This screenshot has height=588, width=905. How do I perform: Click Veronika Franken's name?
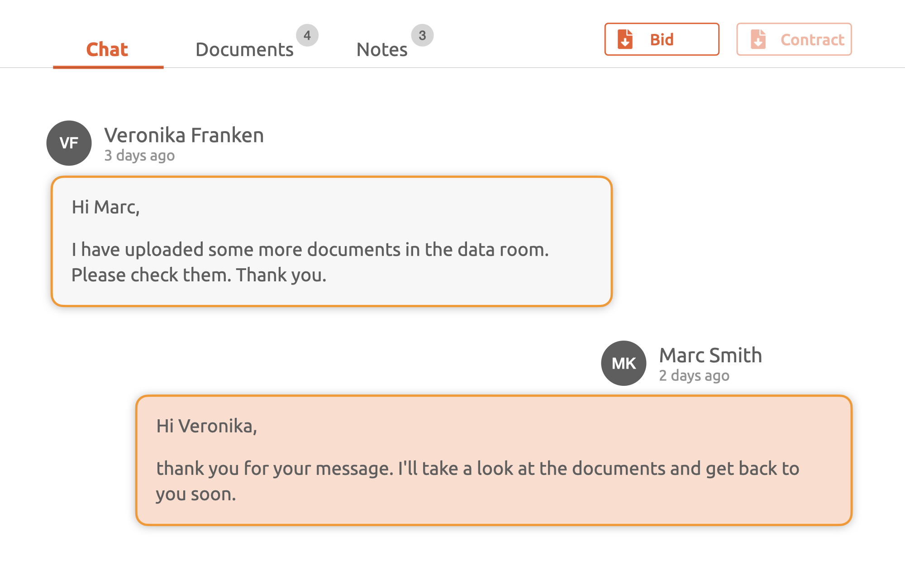point(184,135)
